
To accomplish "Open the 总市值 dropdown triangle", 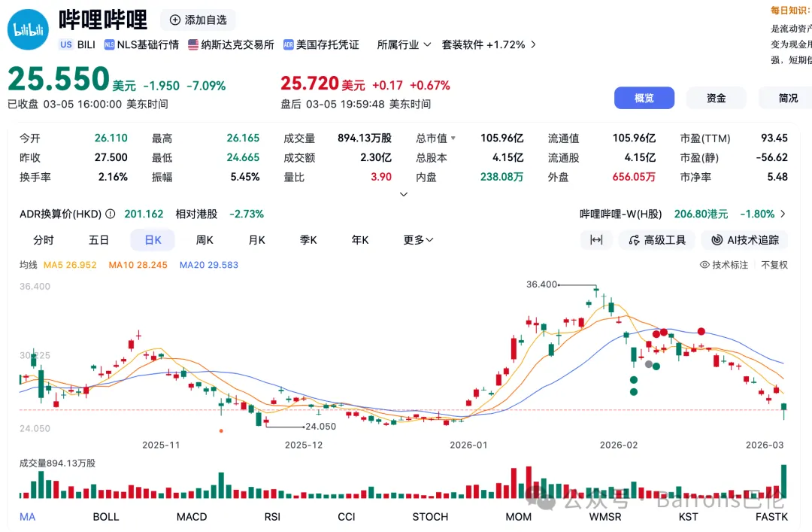I will pos(453,138).
